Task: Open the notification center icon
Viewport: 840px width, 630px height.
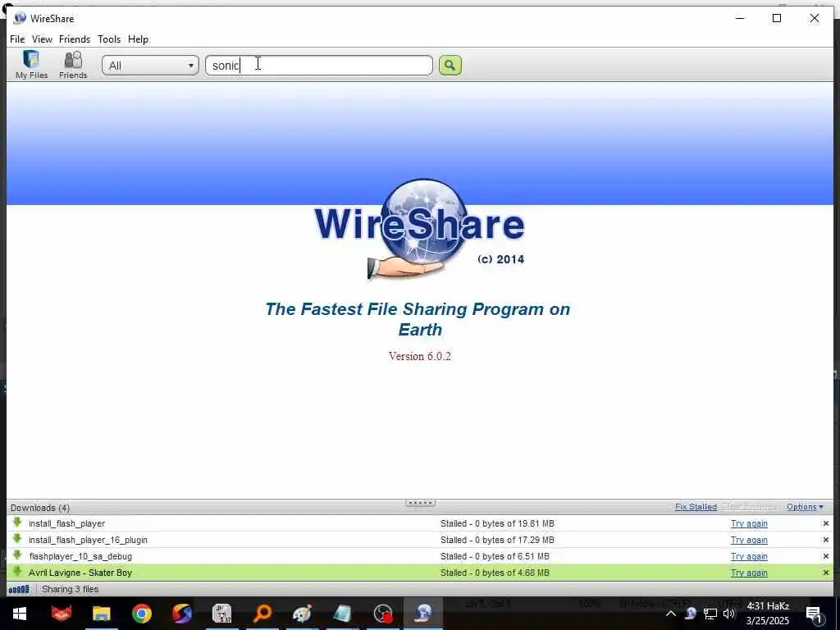Action: click(x=814, y=614)
